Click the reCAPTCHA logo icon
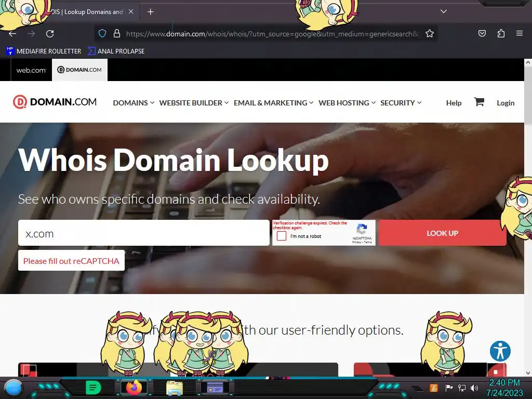 pyautogui.click(x=362, y=229)
